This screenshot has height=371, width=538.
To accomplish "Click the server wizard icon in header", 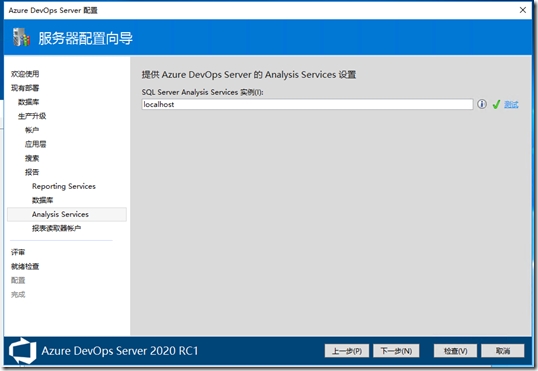I will (21, 37).
